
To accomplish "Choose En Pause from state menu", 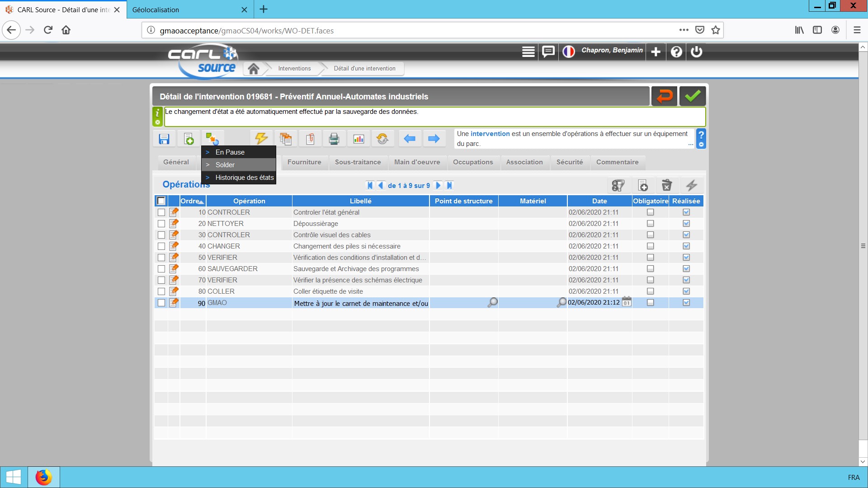I will (230, 152).
